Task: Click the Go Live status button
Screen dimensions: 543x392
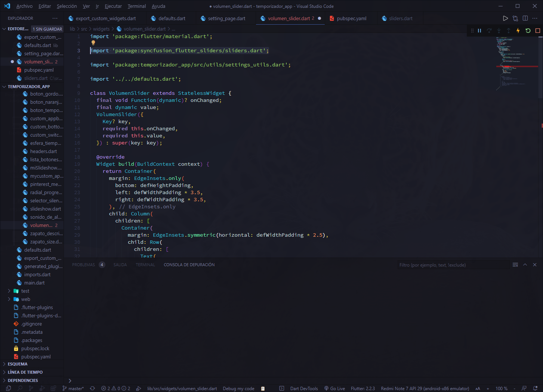Action: [x=334, y=389]
